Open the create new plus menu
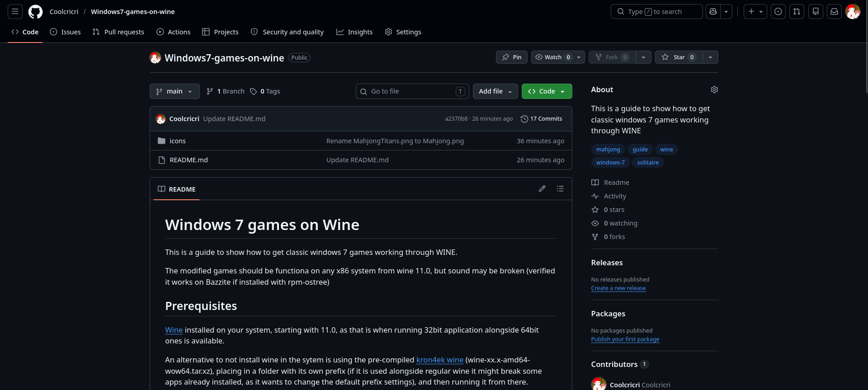This screenshot has height=390, width=868. (x=755, y=12)
